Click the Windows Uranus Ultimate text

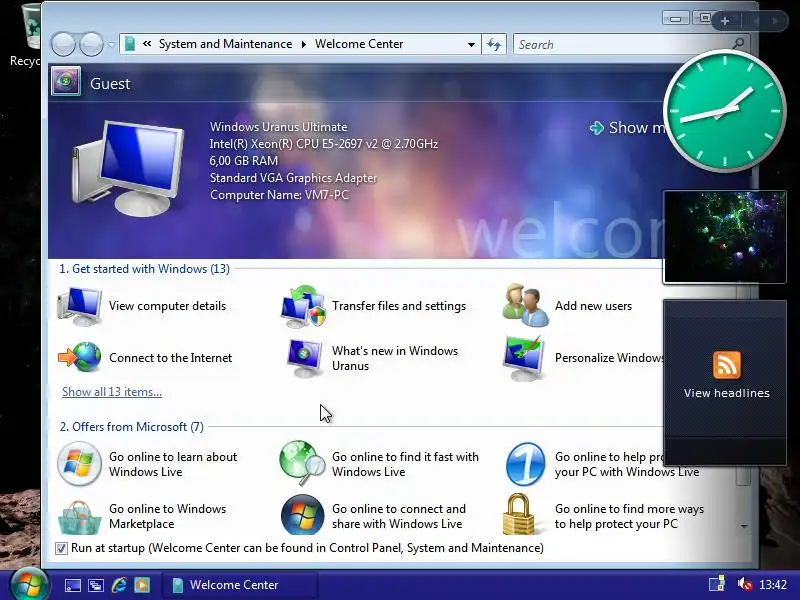pyautogui.click(x=279, y=127)
